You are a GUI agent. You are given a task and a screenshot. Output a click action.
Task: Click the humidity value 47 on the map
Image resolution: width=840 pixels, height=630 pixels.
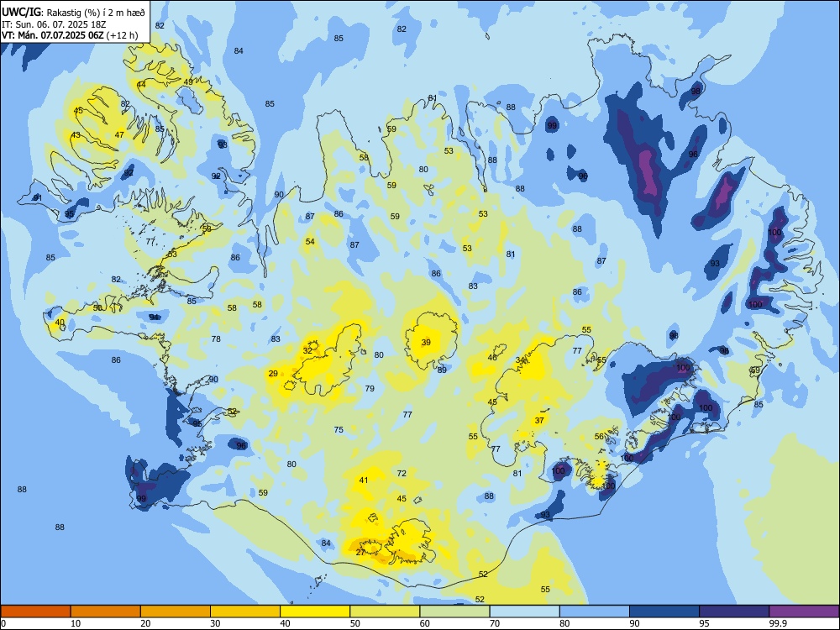click(x=119, y=134)
